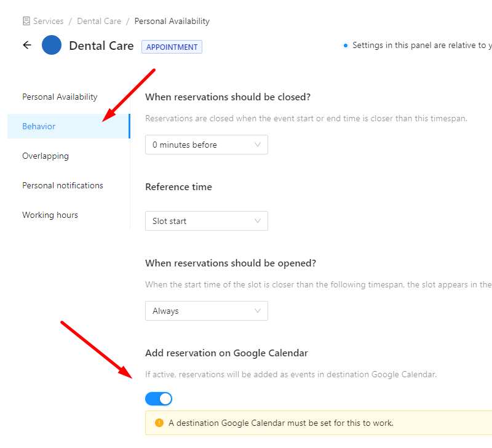Click the APPOINTMENT tag badge
This screenshot has width=492, height=448.
click(172, 47)
